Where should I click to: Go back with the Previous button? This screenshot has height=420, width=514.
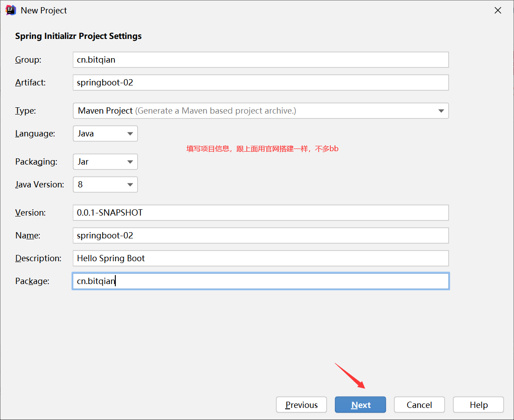click(x=301, y=405)
